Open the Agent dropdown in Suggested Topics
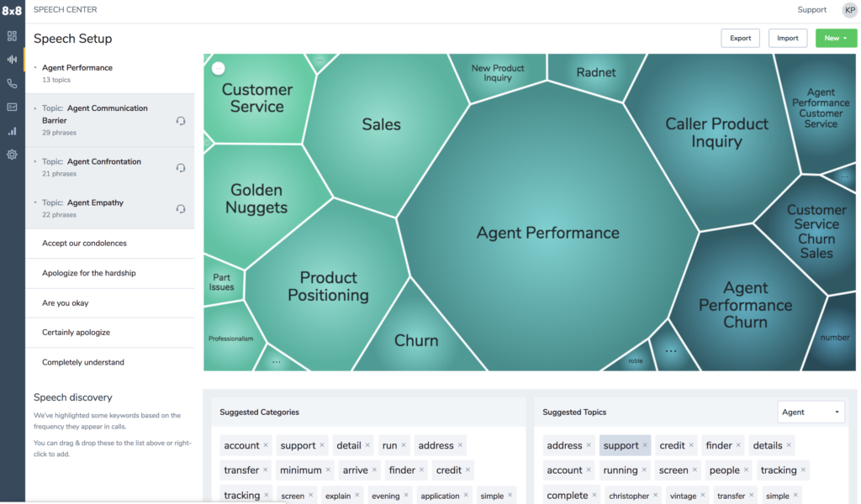 pyautogui.click(x=811, y=412)
